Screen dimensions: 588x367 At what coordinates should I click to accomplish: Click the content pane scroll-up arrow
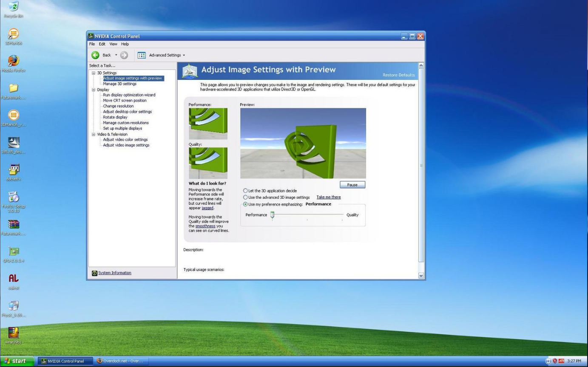421,65
